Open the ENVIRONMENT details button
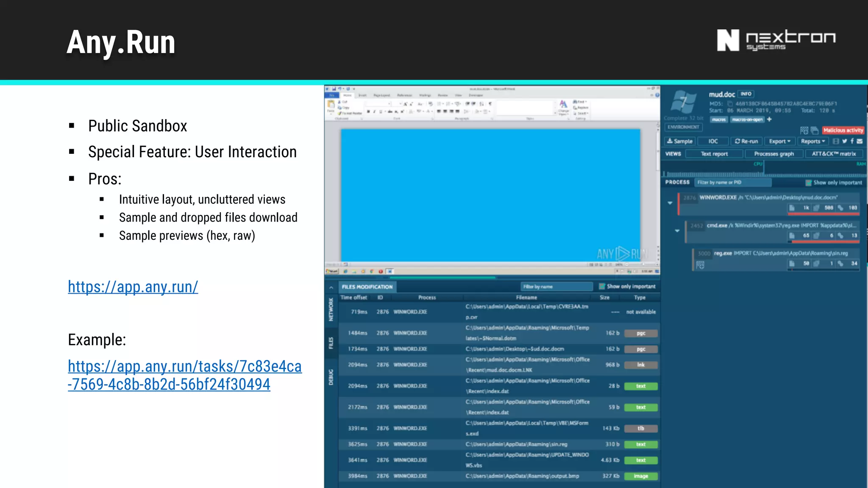868x488 pixels. pyautogui.click(x=683, y=127)
